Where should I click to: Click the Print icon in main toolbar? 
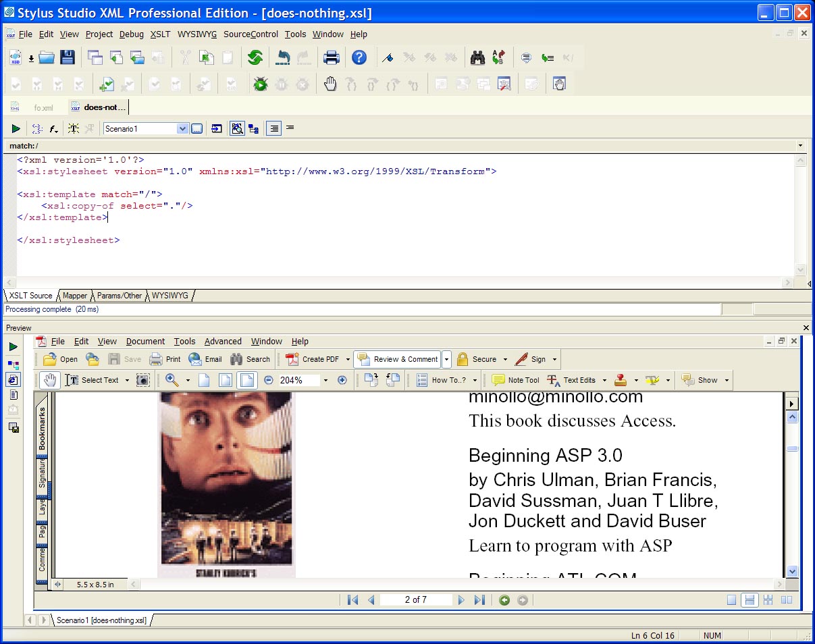click(331, 58)
